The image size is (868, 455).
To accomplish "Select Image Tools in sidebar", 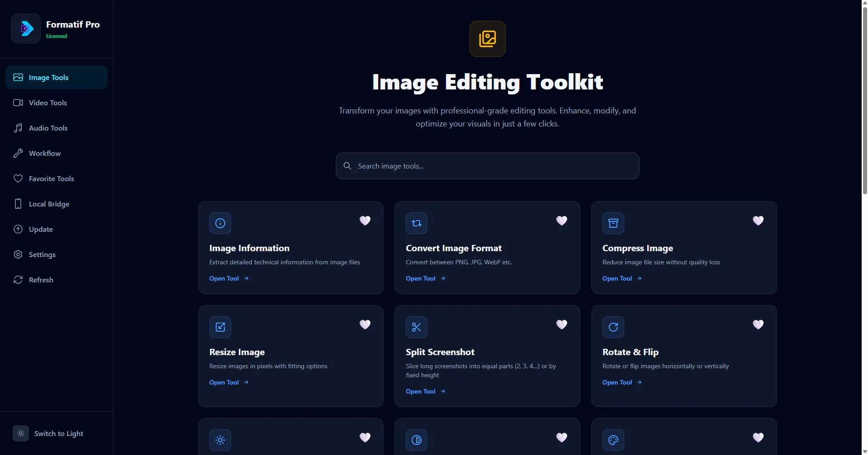I will click(x=57, y=77).
